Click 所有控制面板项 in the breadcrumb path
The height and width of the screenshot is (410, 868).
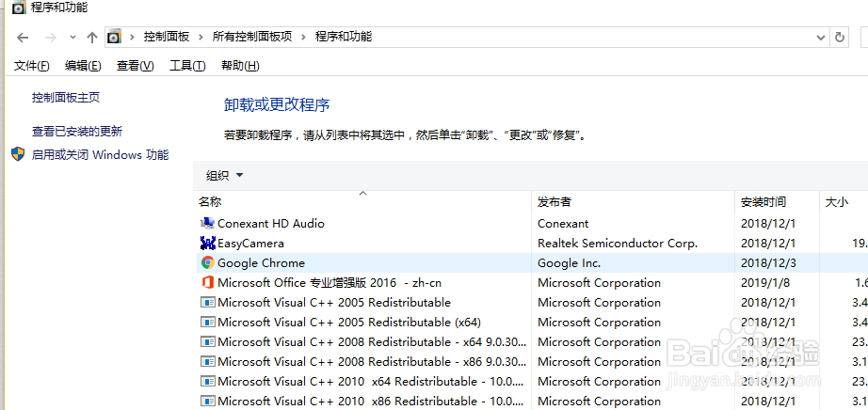coord(252,37)
